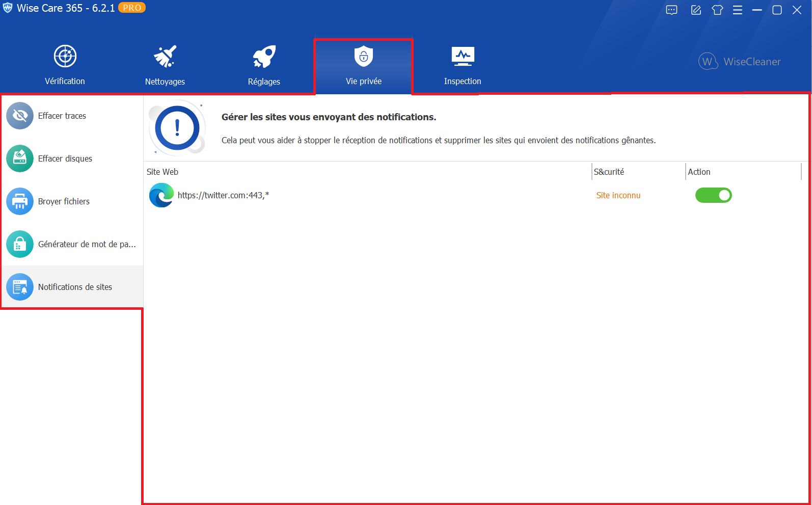
Task: Click the Broyer fichiers shredder icon
Action: pyautogui.click(x=20, y=201)
